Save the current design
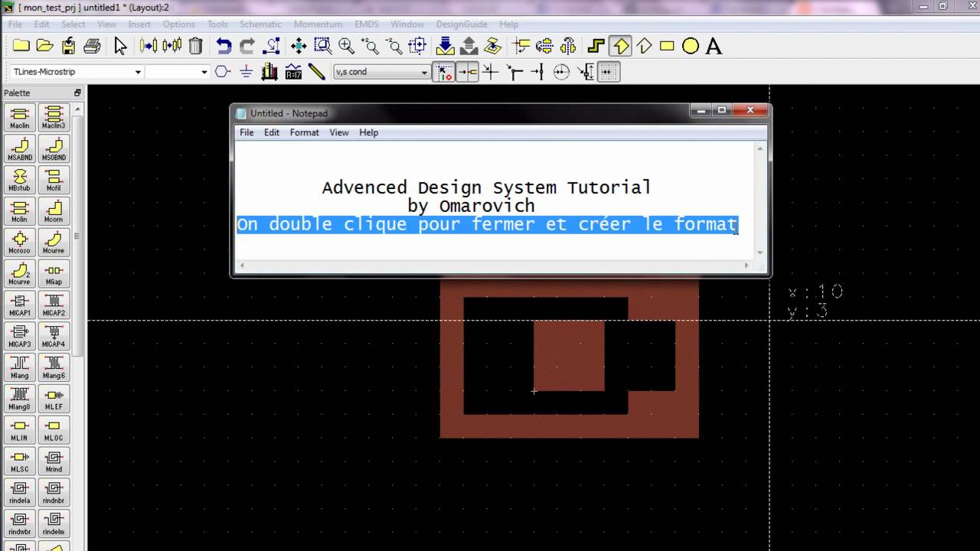This screenshot has width=980, height=551. point(68,46)
